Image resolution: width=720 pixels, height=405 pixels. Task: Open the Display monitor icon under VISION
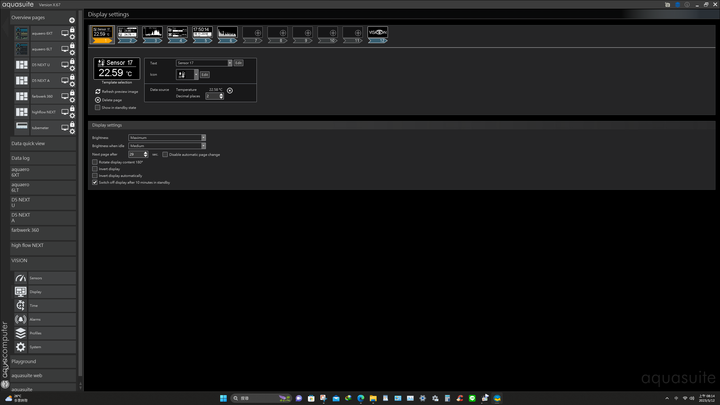click(21, 292)
